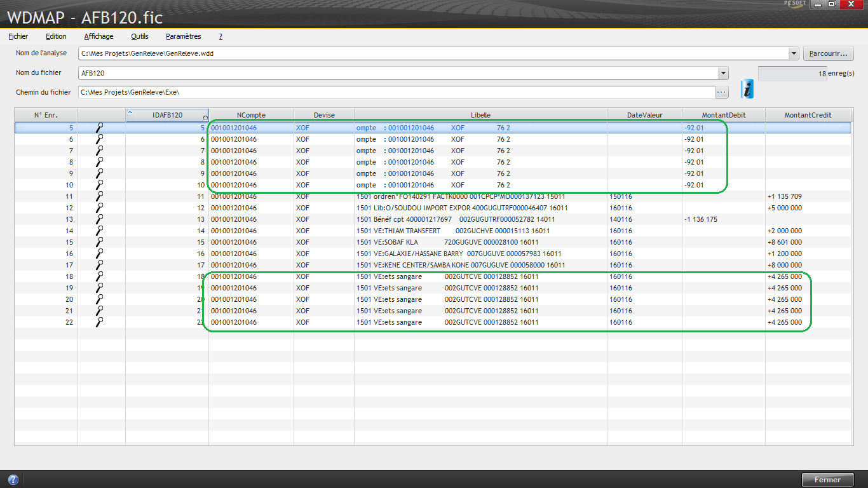
Task: Click the Chemin du fichier input field
Action: [396, 92]
